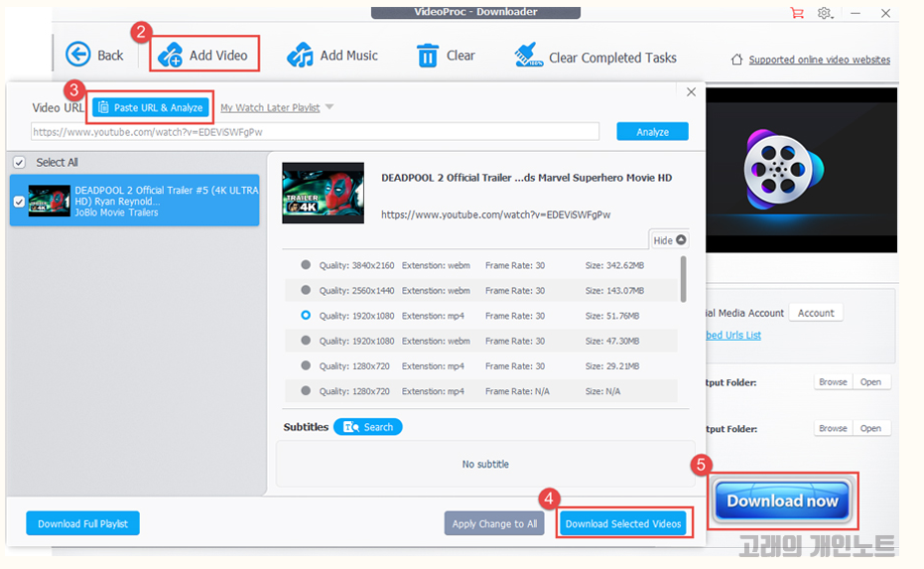Select 1920x1080 webm 47.30MB option

[306, 341]
